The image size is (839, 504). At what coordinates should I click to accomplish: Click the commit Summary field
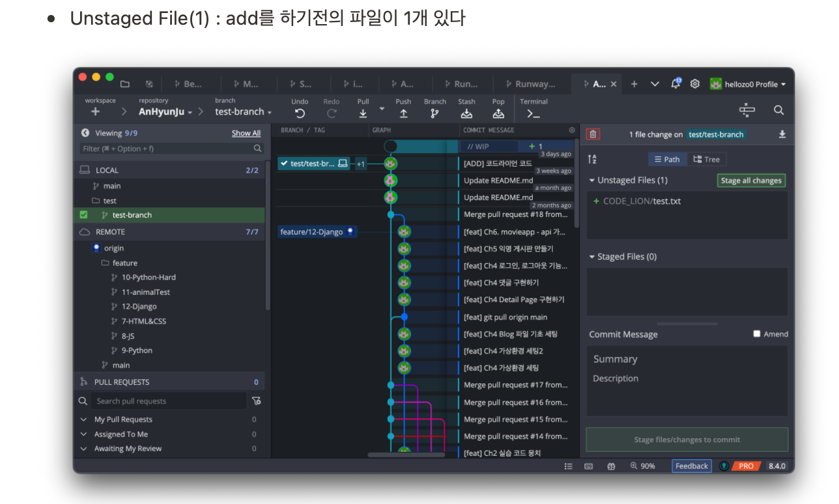coord(687,359)
